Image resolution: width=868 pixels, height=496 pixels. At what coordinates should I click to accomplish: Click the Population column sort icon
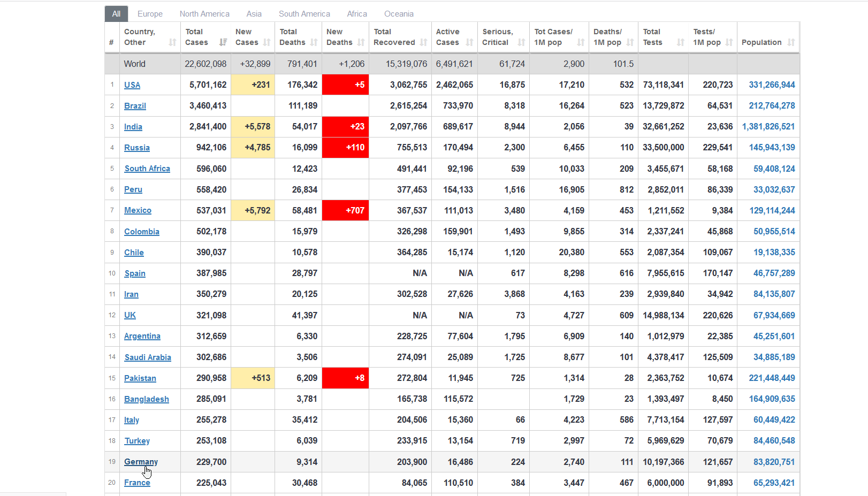[791, 42]
